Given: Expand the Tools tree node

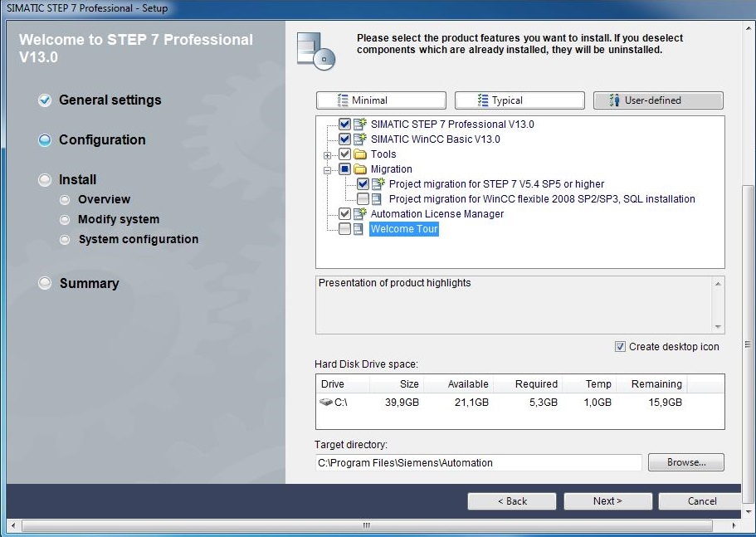Looking at the screenshot, I should [329, 154].
